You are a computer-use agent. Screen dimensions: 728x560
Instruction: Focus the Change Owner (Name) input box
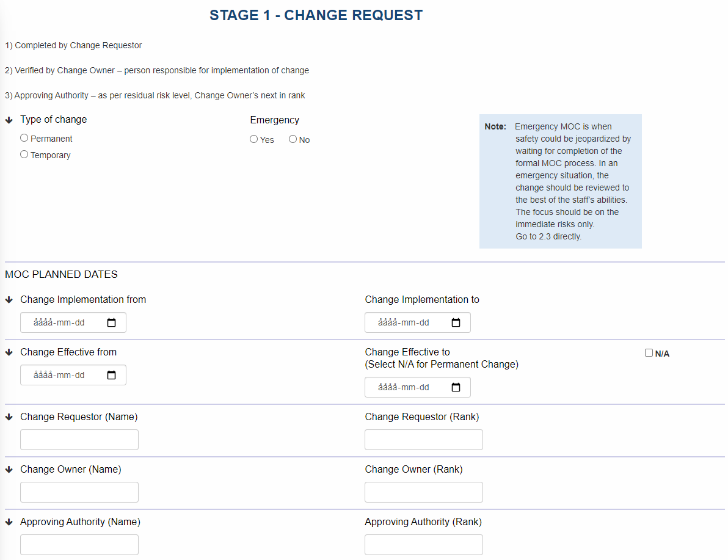pos(79,492)
